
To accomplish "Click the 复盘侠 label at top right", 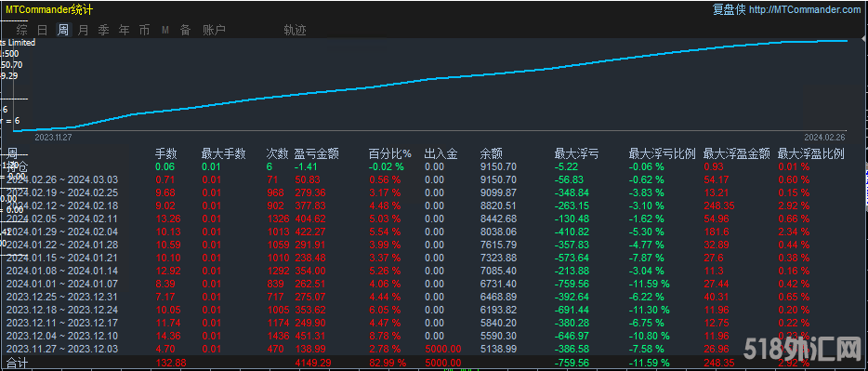I will pos(730,9).
